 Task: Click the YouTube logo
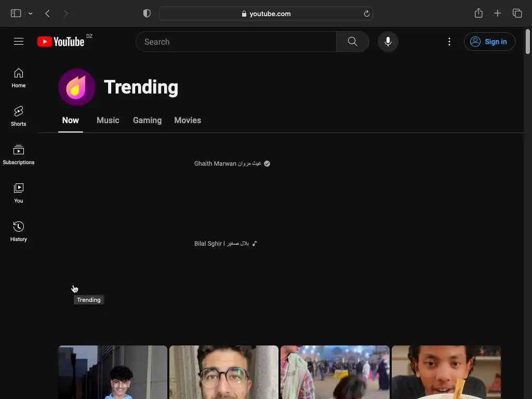click(61, 42)
